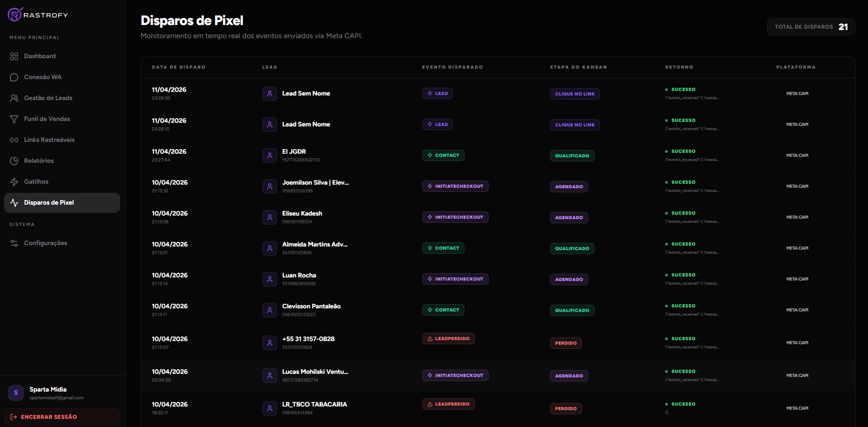Click the Total de Disparos counter
868x427 pixels.
pyautogui.click(x=811, y=27)
